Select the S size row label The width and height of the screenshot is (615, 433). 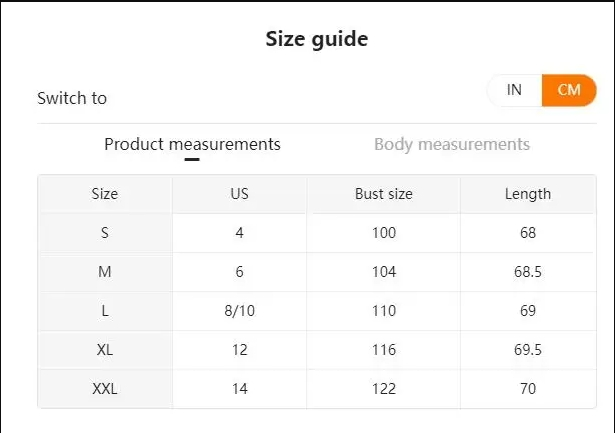(x=105, y=233)
